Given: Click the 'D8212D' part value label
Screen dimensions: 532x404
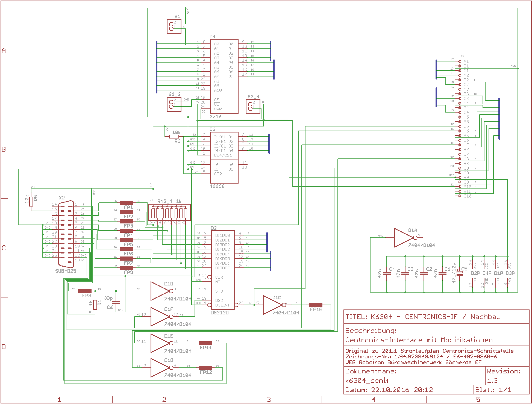Looking at the screenshot, I should (x=220, y=313).
